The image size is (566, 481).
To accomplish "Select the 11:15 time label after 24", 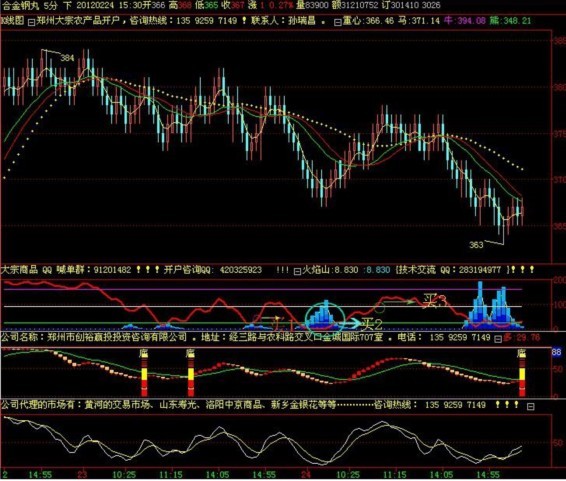I will pos(395,475).
